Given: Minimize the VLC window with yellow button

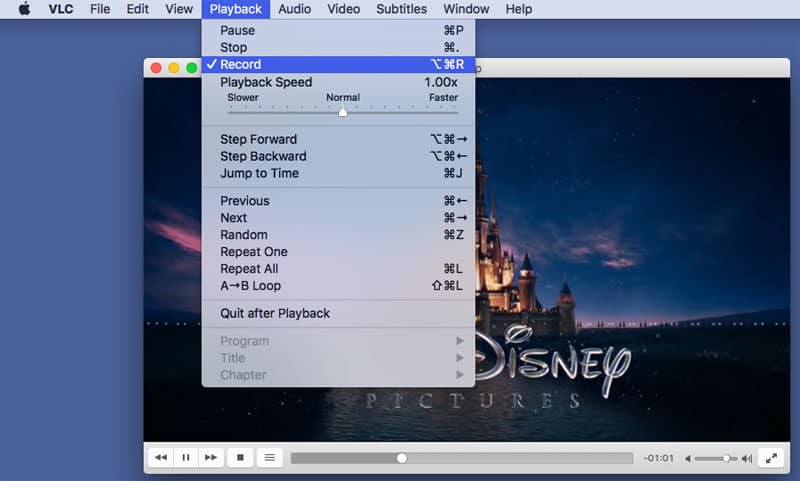Looking at the screenshot, I should (174, 68).
